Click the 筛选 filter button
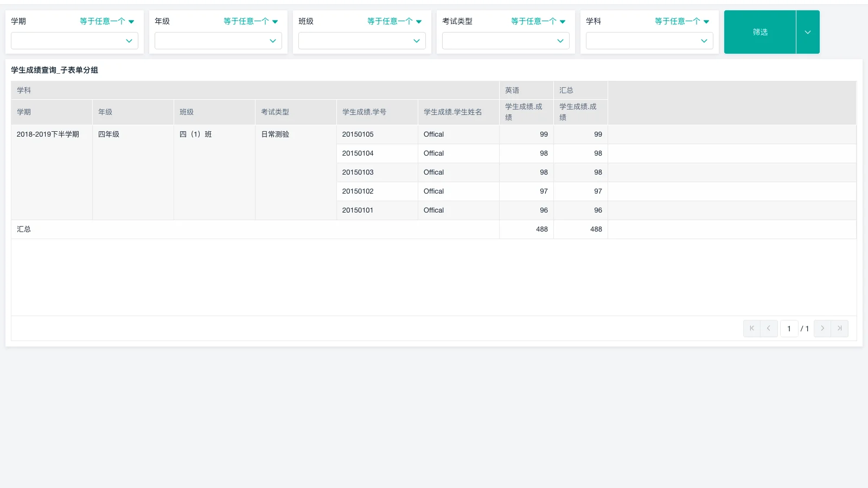The height and width of the screenshot is (488, 868). (759, 32)
